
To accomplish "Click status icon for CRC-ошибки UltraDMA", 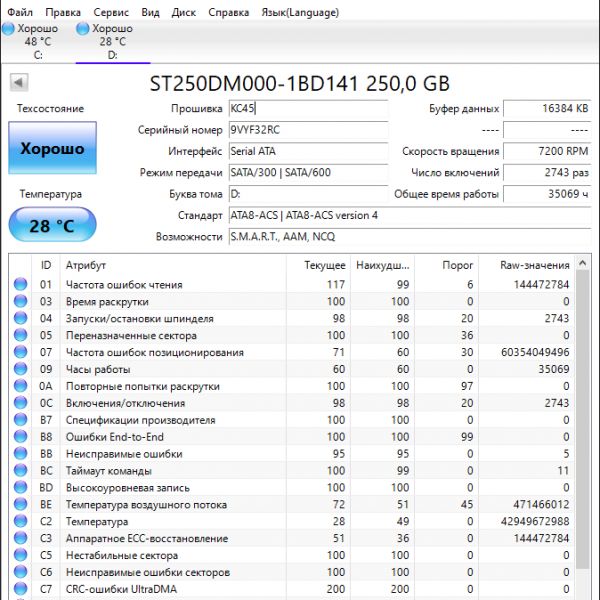I will point(20,589).
